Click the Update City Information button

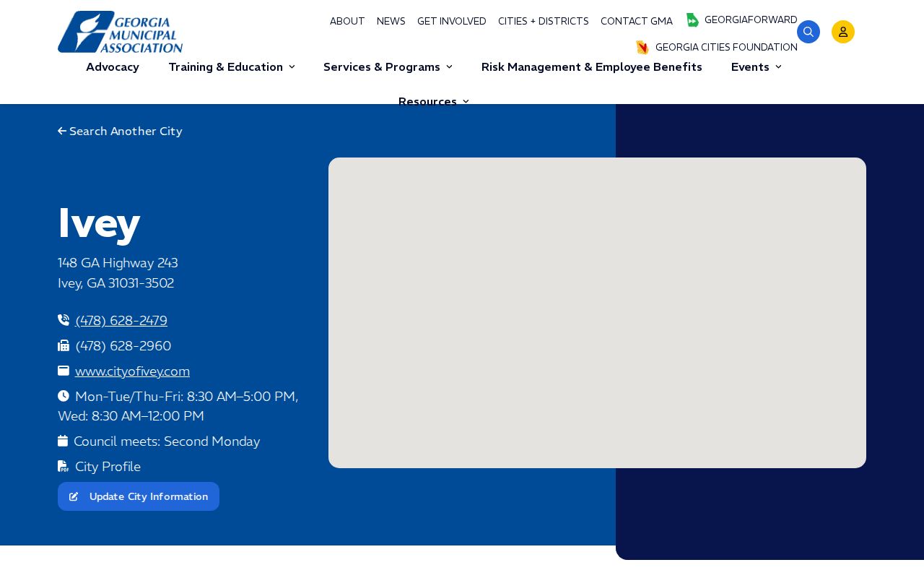(139, 496)
